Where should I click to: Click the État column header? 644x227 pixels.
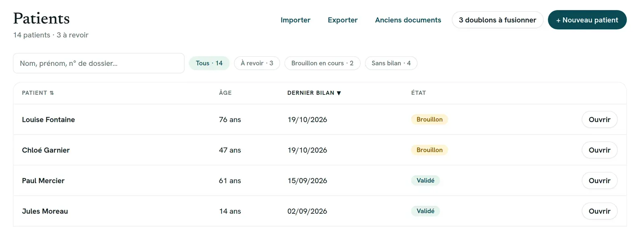[x=419, y=93]
